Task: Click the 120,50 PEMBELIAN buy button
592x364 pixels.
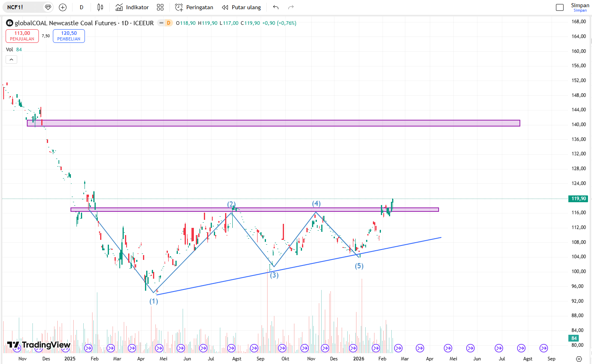Action: click(x=69, y=36)
